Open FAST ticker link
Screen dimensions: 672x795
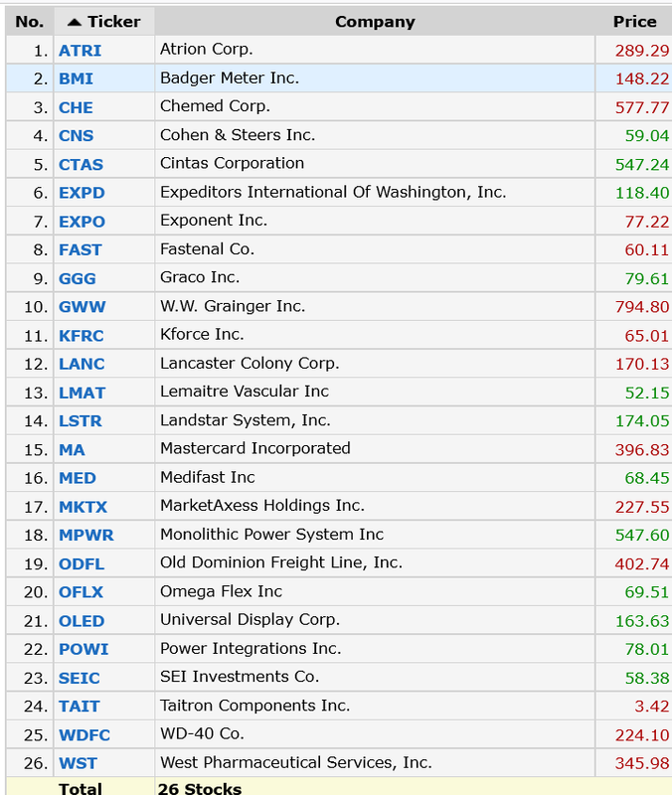pyautogui.click(x=81, y=250)
